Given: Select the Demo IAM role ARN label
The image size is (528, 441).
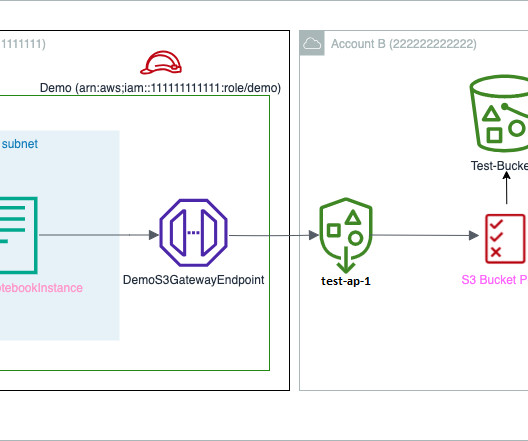Looking at the screenshot, I should (x=160, y=88).
